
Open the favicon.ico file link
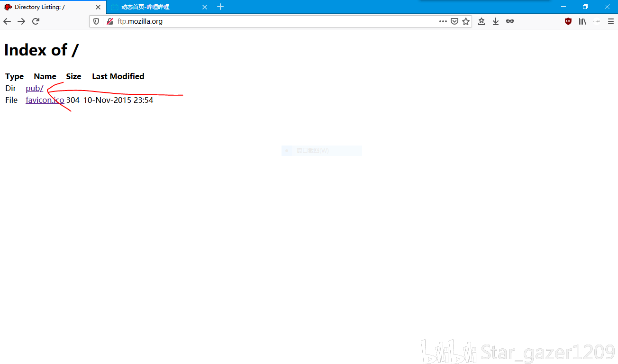[45, 100]
